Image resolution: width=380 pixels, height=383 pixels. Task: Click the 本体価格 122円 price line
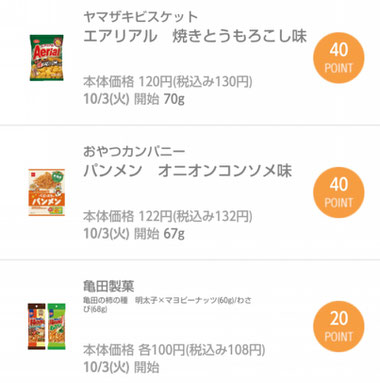[x=168, y=216]
